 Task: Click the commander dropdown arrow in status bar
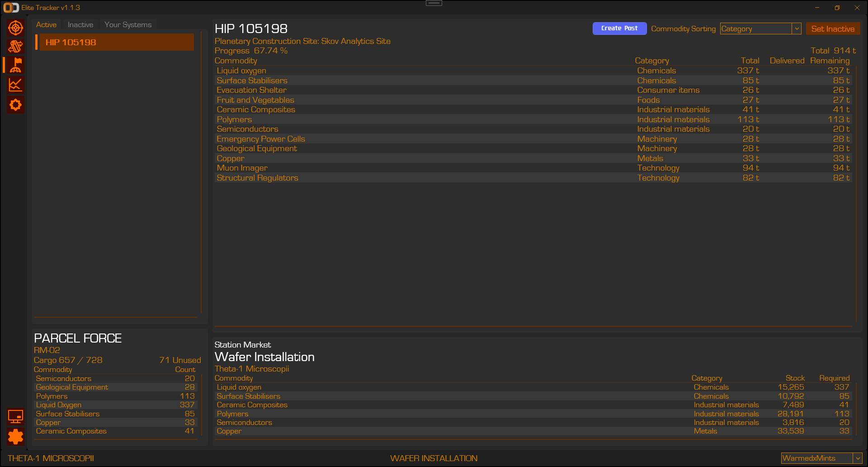(x=858, y=458)
